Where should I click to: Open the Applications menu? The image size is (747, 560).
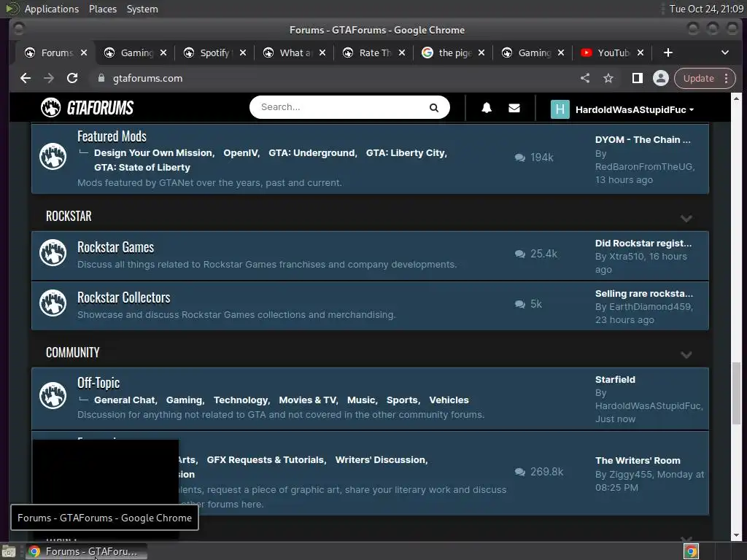click(52, 9)
